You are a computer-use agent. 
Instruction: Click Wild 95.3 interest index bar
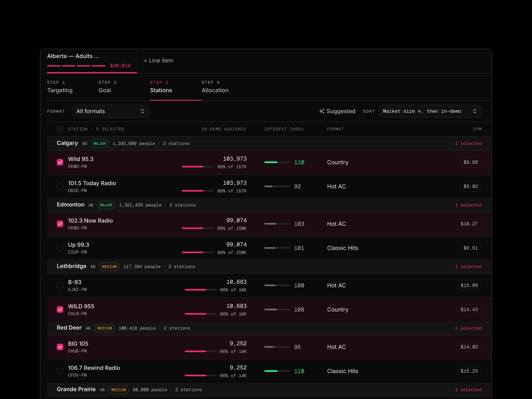[277, 162]
